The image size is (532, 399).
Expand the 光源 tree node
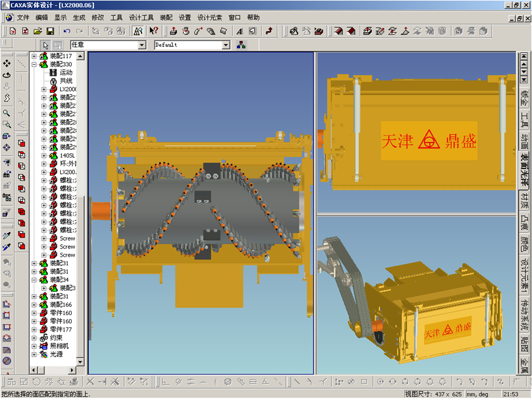(34, 354)
